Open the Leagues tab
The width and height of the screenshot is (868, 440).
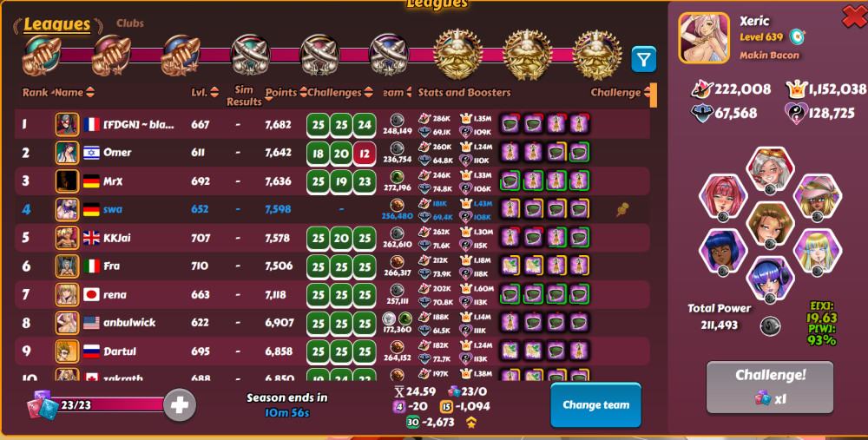click(x=57, y=24)
